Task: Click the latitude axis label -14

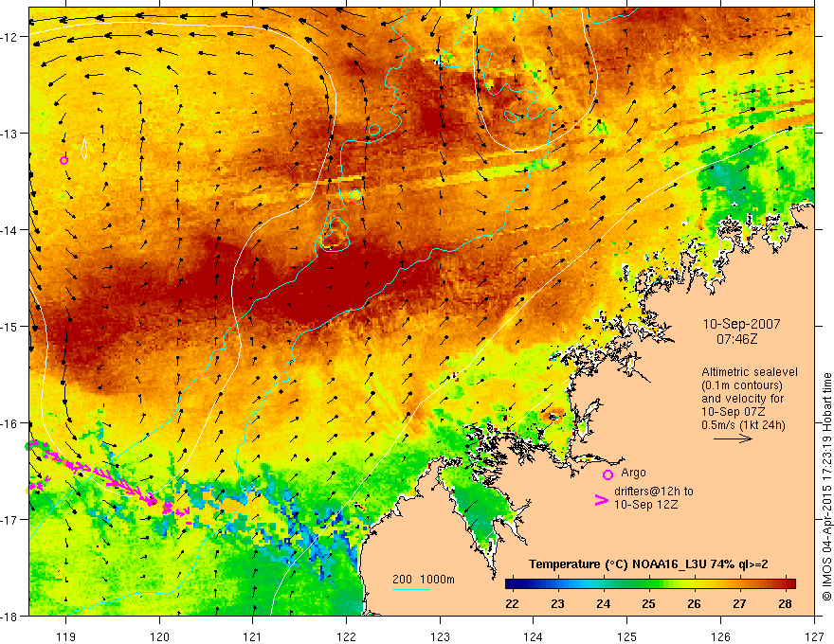Action: [10, 230]
